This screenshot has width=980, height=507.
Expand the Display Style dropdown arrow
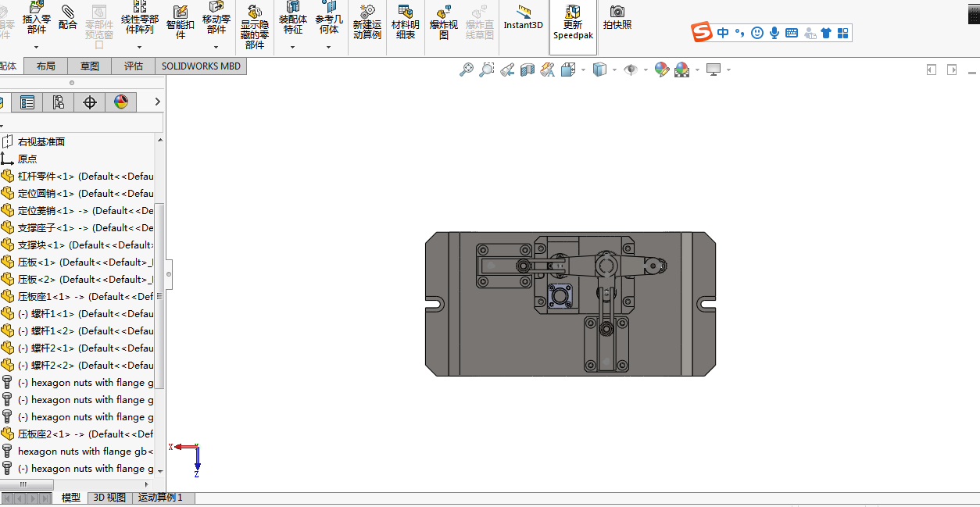[x=614, y=70]
